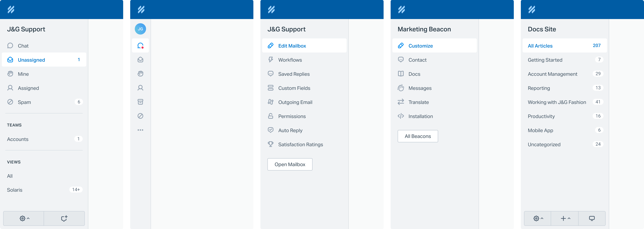The image size is (644, 229).
Task: Open the Solaris view
Action: (14, 190)
